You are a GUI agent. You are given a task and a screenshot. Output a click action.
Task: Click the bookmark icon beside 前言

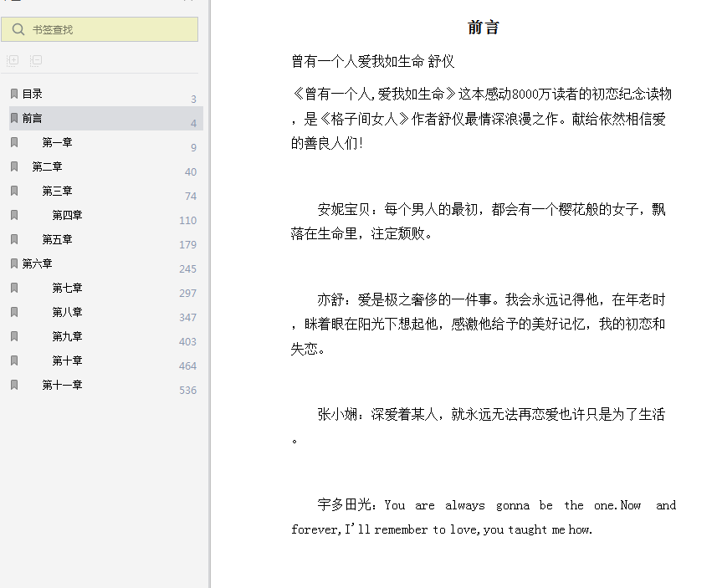click(x=14, y=118)
